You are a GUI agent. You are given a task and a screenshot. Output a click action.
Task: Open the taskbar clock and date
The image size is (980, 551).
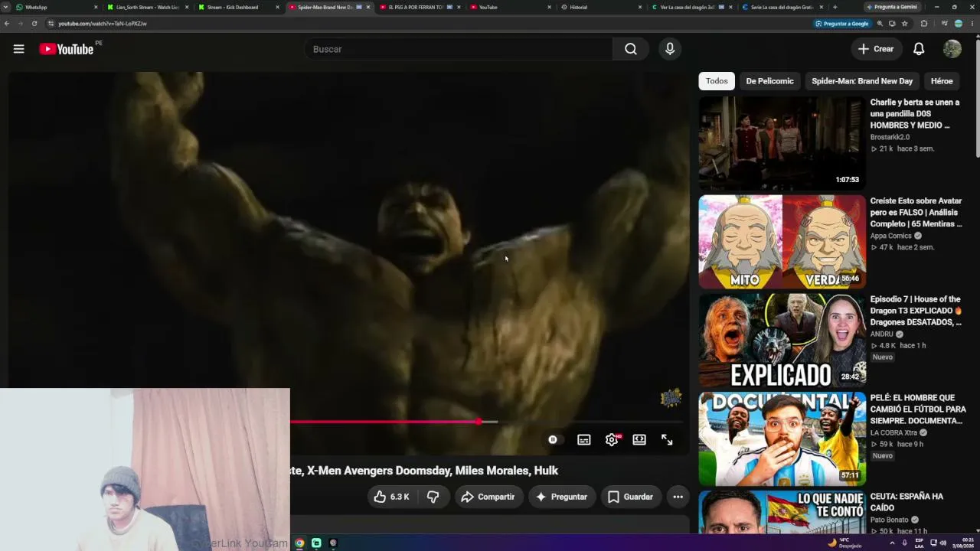962,543
